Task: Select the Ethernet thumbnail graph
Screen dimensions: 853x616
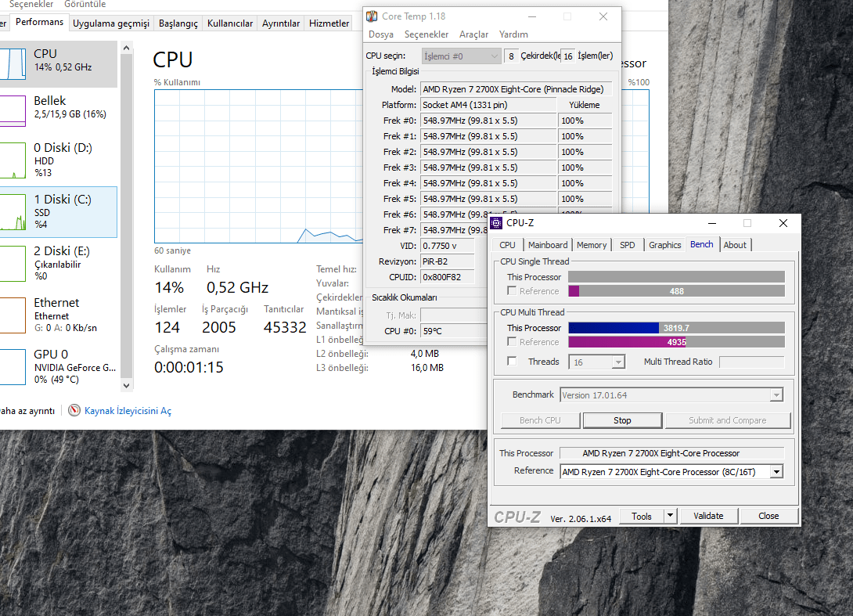Action: click(13, 315)
